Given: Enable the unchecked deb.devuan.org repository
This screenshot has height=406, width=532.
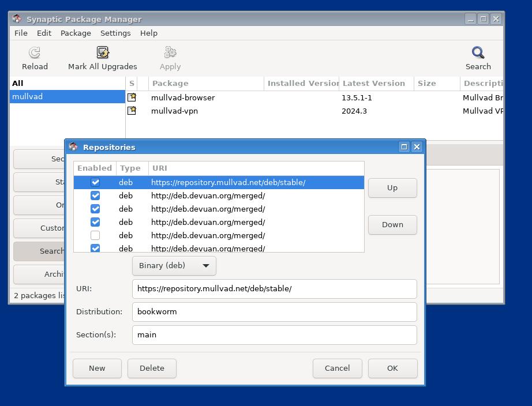Looking at the screenshot, I should (95, 235).
